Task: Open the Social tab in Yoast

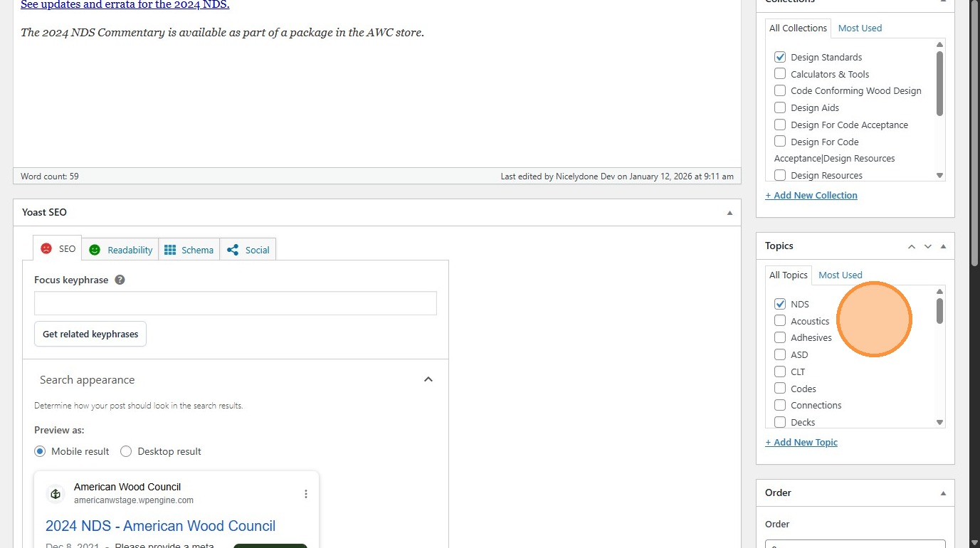Action: click(x=248, y=250)
